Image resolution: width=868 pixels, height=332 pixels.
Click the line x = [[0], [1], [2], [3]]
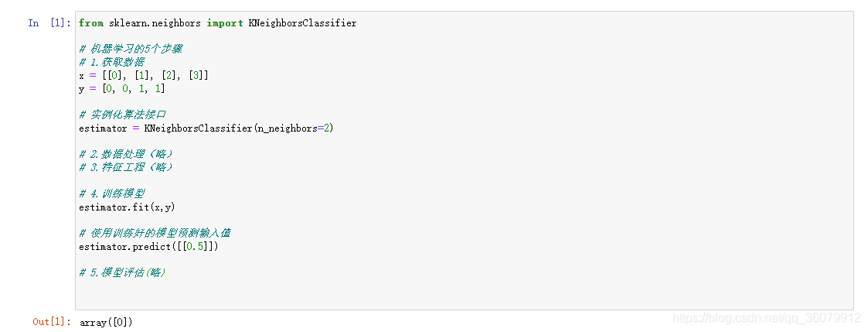click(x=144, y=75)
